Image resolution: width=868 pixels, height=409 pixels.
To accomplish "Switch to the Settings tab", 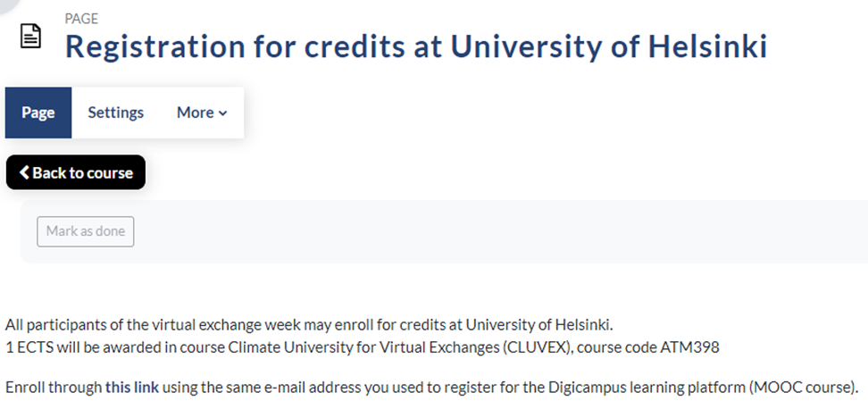I will point(115,113).
